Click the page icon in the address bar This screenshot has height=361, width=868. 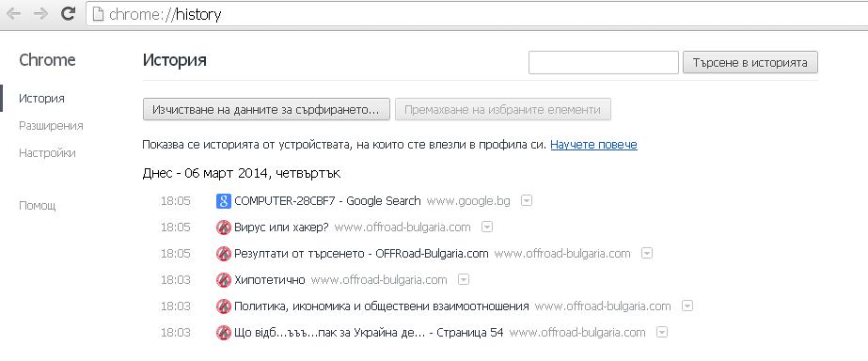pyautogui.click(x=98, y=14)
